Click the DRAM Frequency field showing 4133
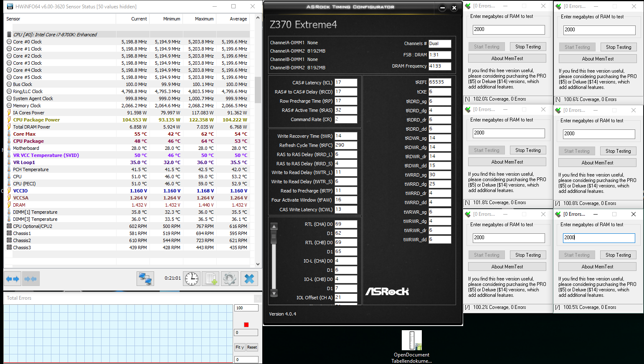 click(x=440, y=66)
